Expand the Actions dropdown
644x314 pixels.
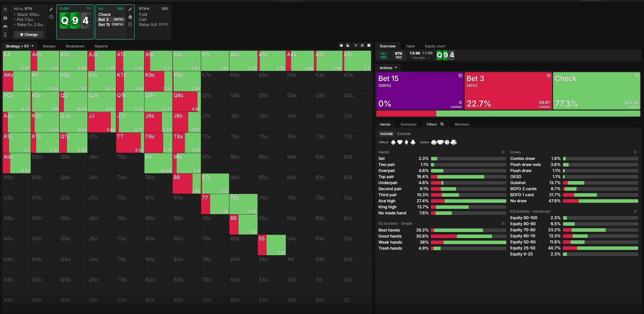click(388, 68)
